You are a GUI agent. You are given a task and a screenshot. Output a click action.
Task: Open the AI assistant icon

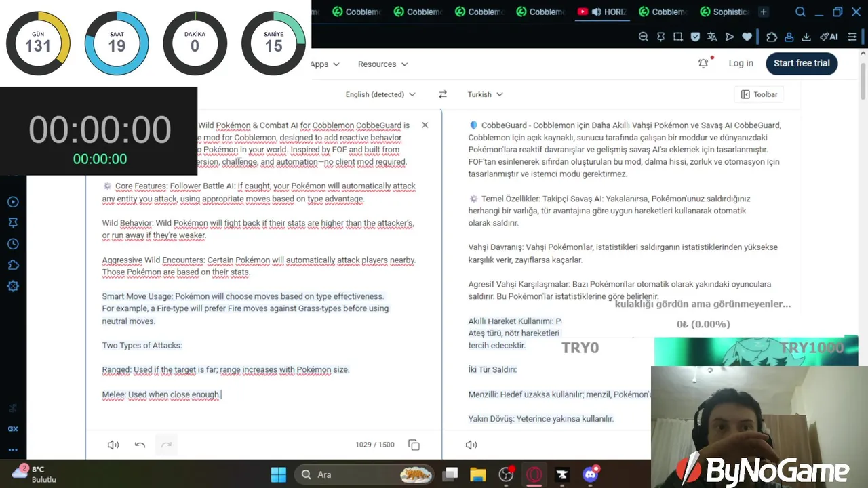pyautogui.click(x=828, y=37)
